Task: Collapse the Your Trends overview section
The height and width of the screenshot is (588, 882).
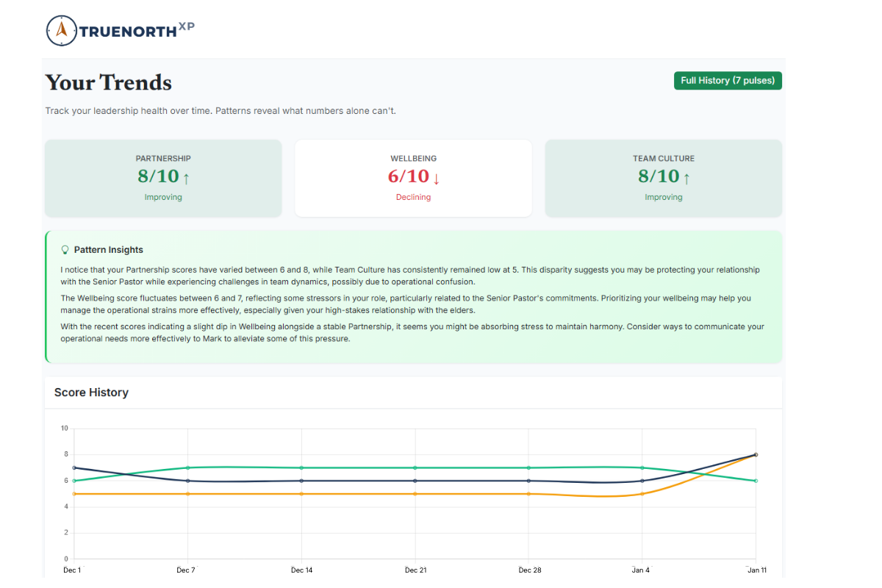Action: click(x=108, y=83)
